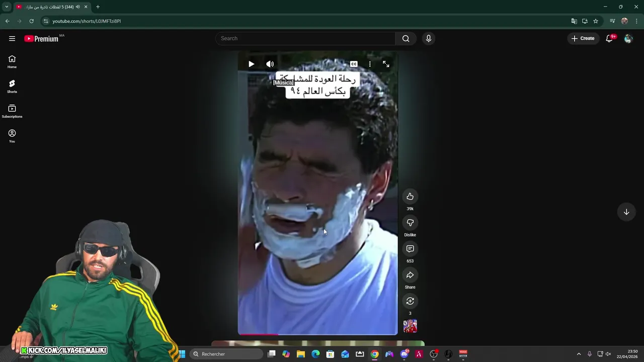644x362 pixels.
Task: Open Outlook from the taskbar
Action: pos(345,354)
